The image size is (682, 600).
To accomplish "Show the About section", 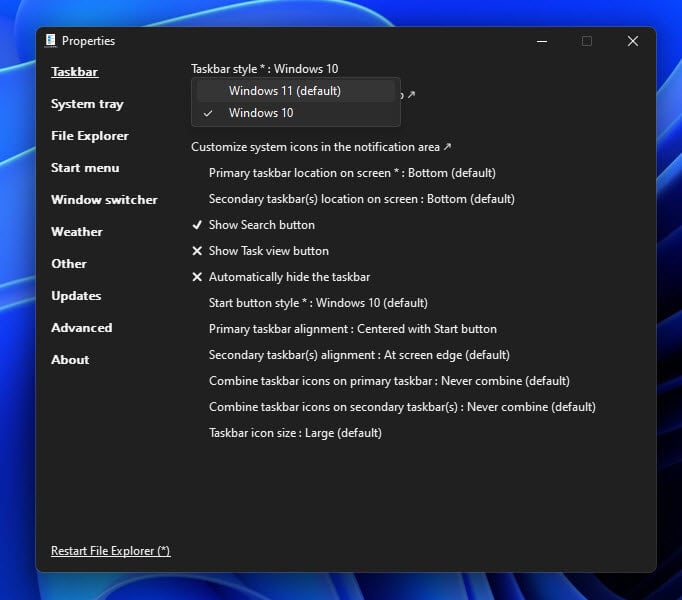I will tap(70, 360).
